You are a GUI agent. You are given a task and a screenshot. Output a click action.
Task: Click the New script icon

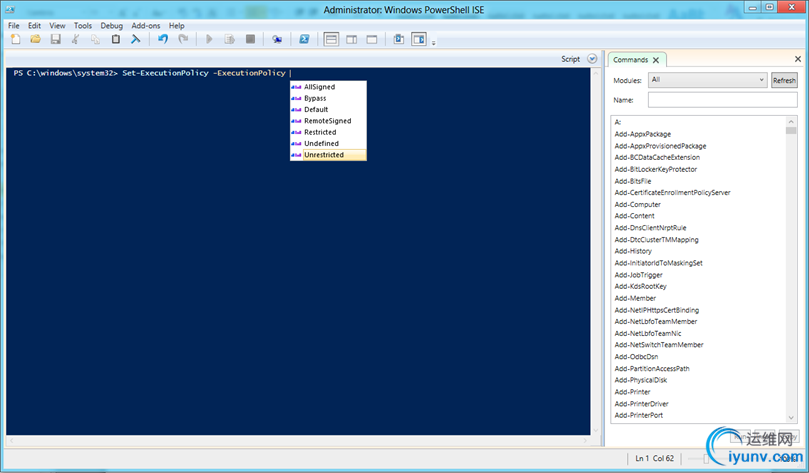tap(15, 39)
